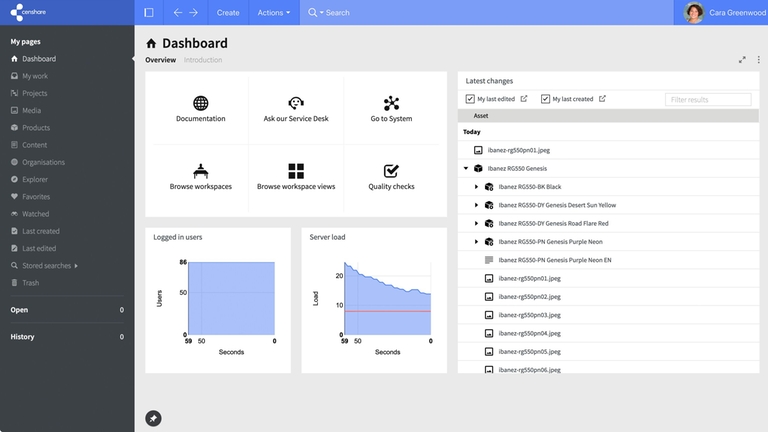Click the Create button
This screenshot has width=768, height=432.
[228, 13]
